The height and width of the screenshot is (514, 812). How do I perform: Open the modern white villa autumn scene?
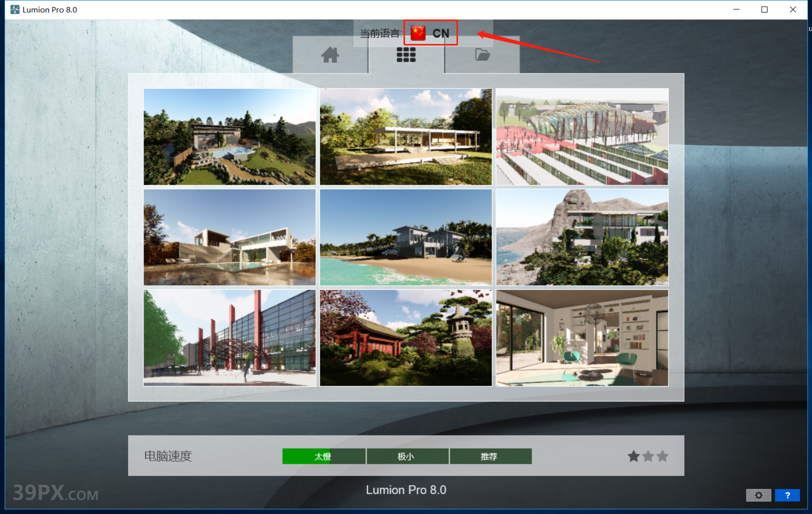[x=229, y=237]
